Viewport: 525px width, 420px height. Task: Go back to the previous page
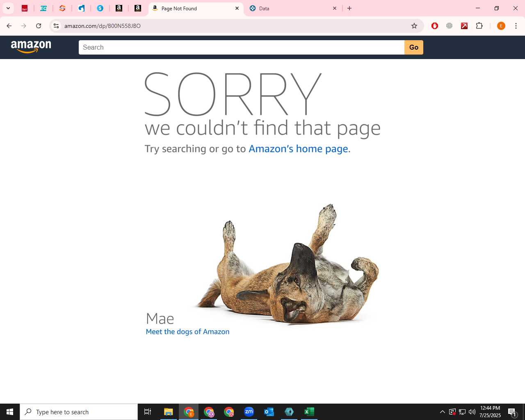pyautogui.click(x=9, y=26)
